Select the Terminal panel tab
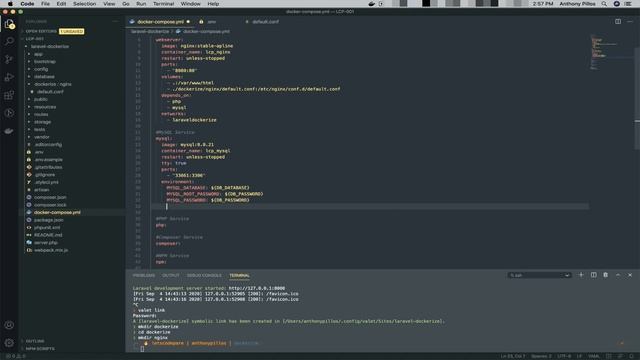Viewport: 640px width, 360px height. (239, 276)
